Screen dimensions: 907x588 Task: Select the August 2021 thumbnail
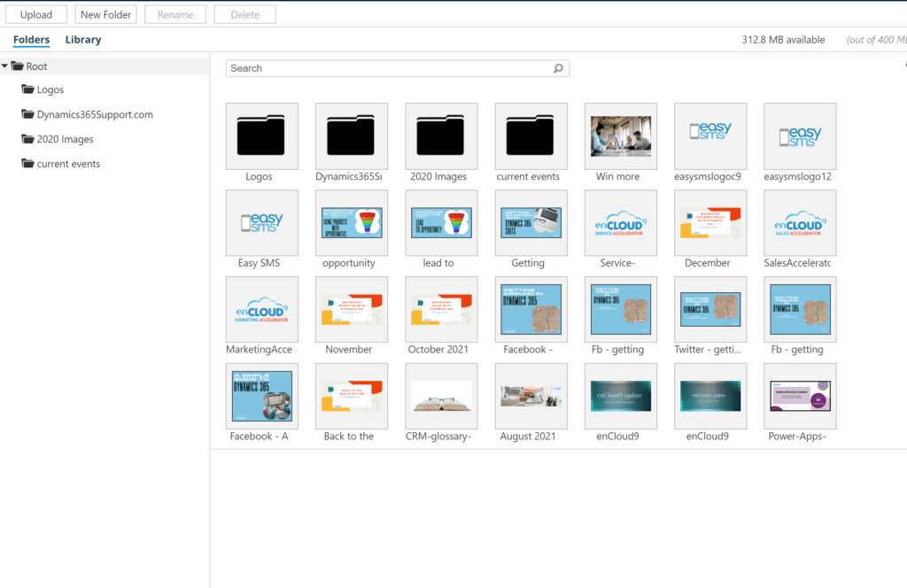coord(531,396)
